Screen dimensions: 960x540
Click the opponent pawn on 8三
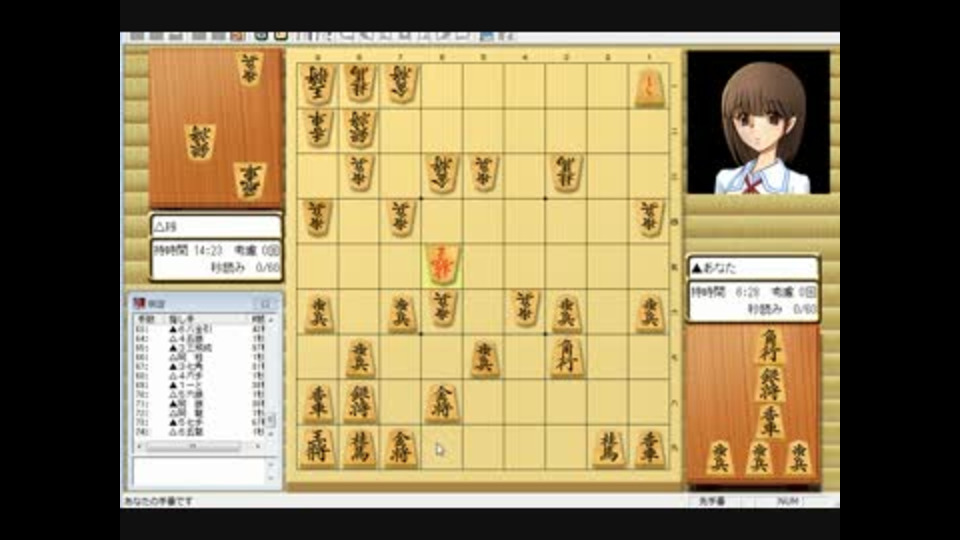click(359, 172)
